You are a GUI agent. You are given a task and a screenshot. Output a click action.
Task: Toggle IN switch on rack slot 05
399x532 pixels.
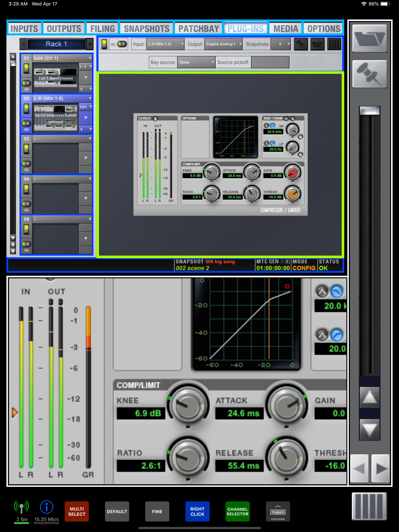26,244
